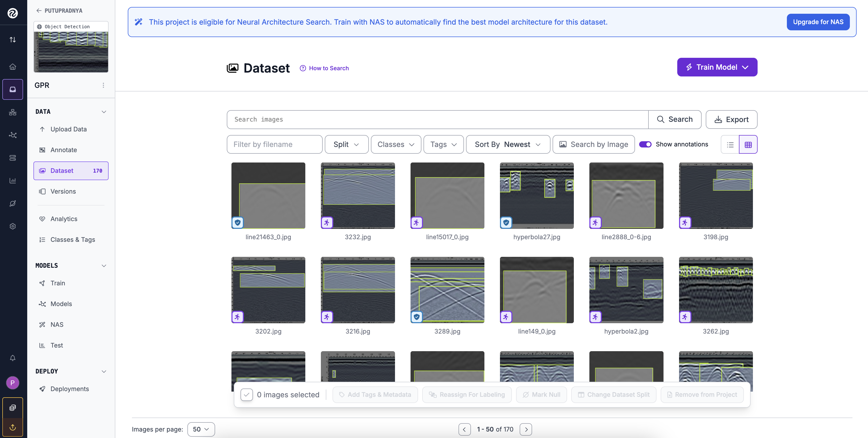Click shield badge on 3289.jpg thumbnail

pyautogui.click(x=417, y=317)
